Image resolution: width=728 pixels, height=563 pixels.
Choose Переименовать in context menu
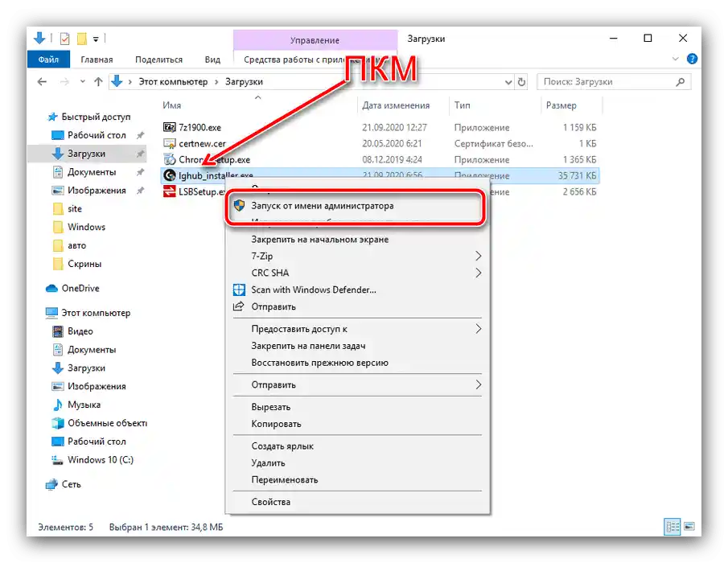(356, 479)
